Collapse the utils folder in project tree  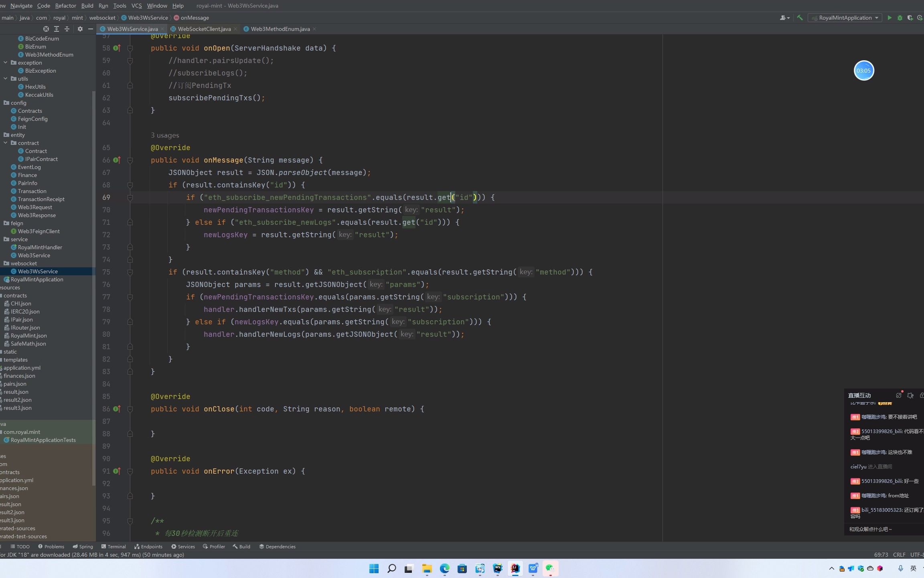(6, 79)
